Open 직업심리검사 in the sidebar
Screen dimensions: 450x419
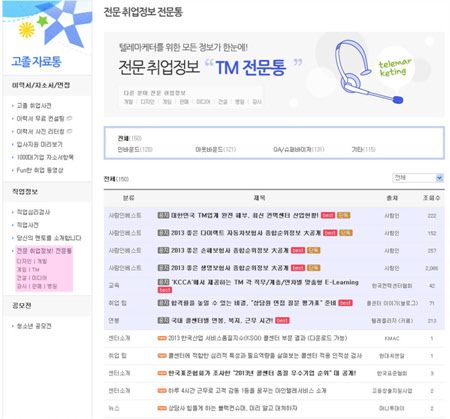(x=33, y=212)
